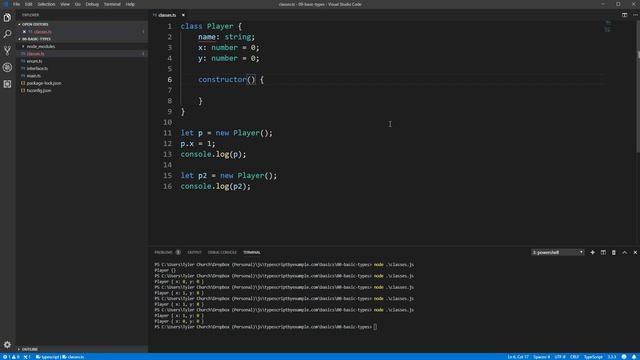Image resolution: width=640 pixels, height=360 pixels.
Task: Add a new terminal with plus icon
Action: pos(592,253)
